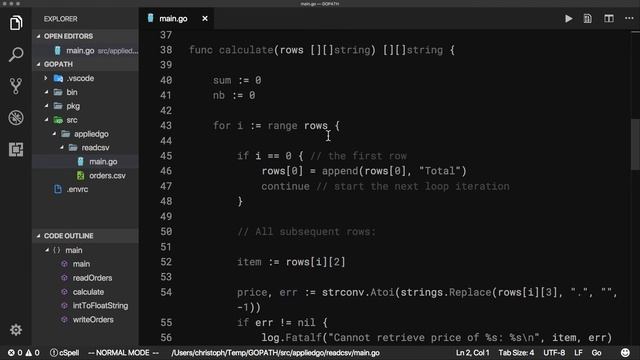Viewport: 640px width, 360px height.
Task: Click strconv.Atoi on line 54
Action: [x=358, y=292]
